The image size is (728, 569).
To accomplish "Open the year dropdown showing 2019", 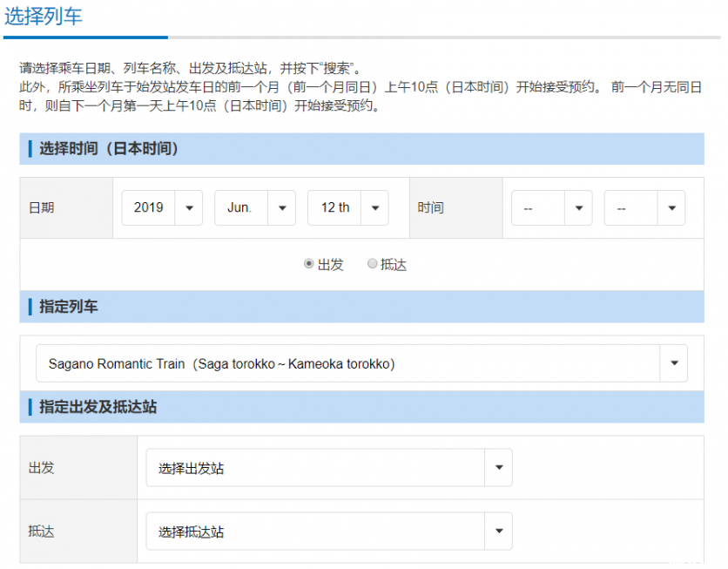I will pos(162,207).
